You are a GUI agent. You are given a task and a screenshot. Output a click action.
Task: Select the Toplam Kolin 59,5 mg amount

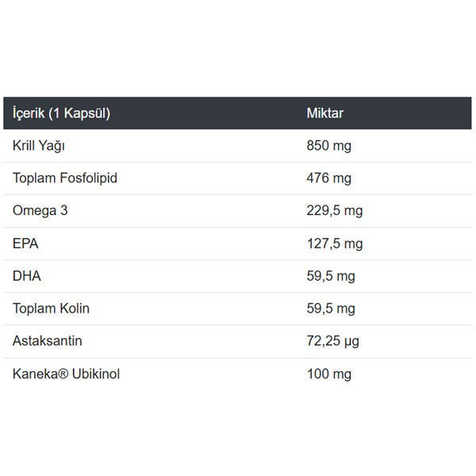[331, 309]
